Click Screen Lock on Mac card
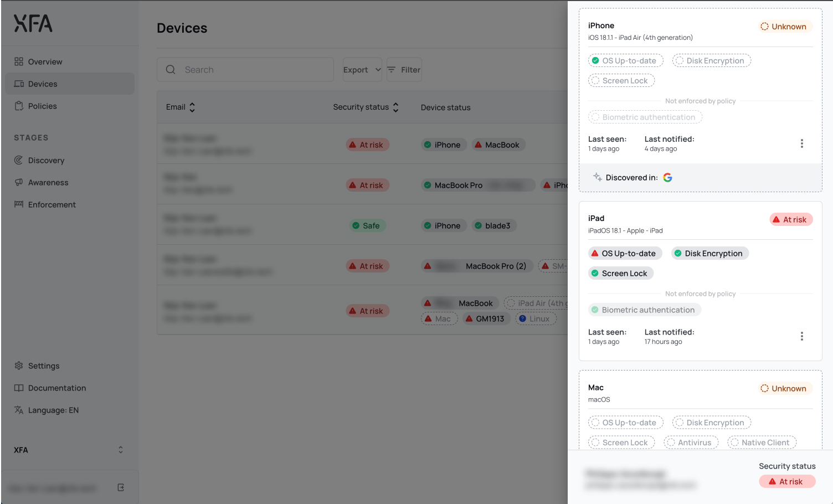Screen dimensions: 833x504 pyautogui.click(x=621, y=443)
